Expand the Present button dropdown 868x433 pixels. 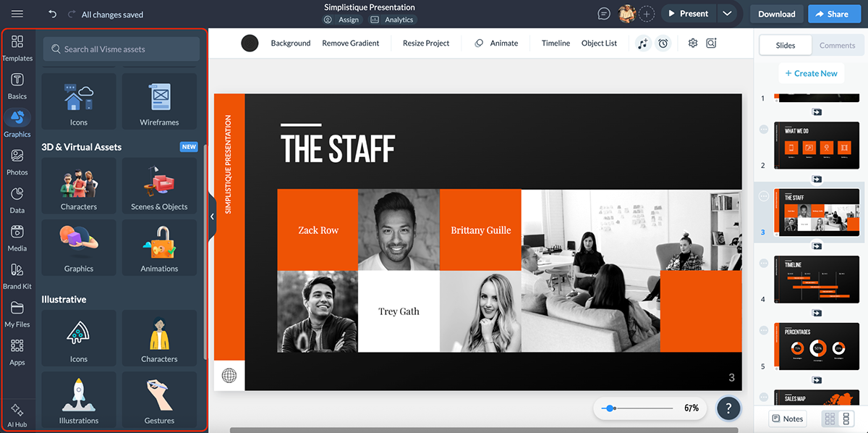pyautogui.click(x=728, y=13)
